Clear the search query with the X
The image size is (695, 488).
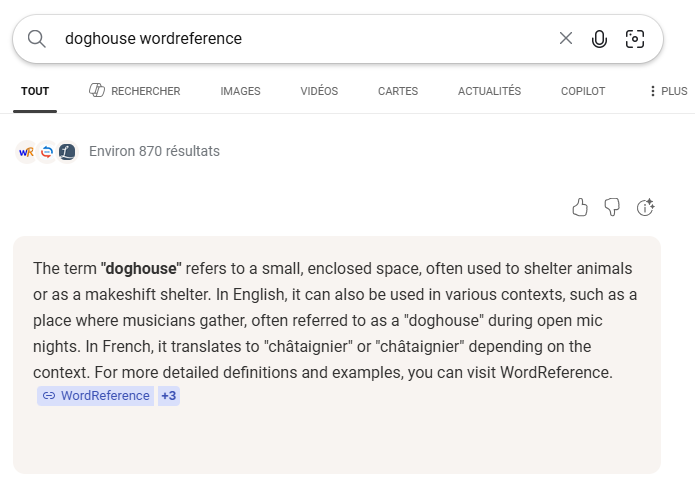click(x=566, y=39)
